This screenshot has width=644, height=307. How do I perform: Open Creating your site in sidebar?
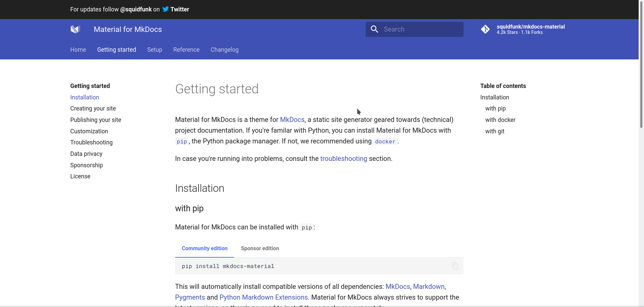93,108
